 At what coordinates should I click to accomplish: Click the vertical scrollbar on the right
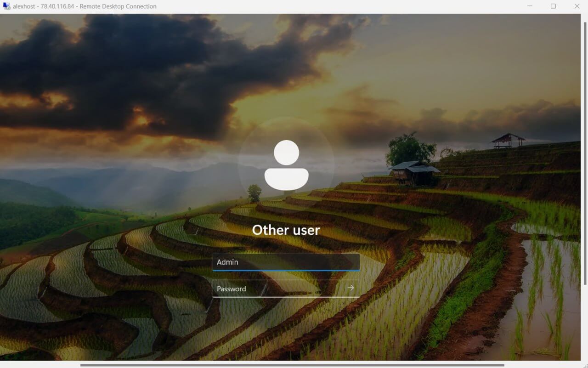click(584, 154)
